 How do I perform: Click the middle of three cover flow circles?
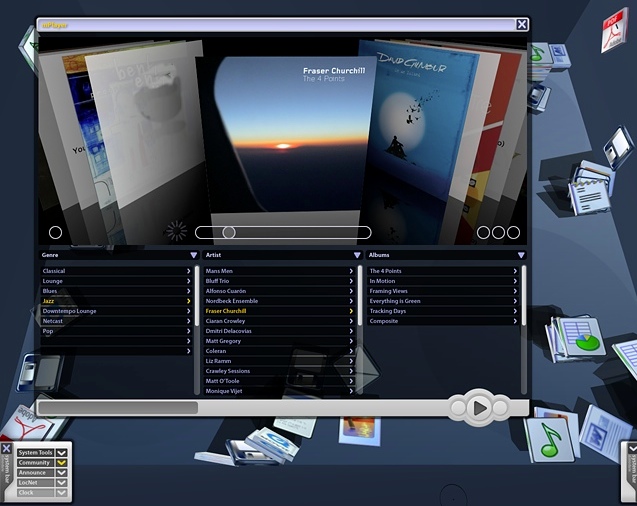(498, 232)
